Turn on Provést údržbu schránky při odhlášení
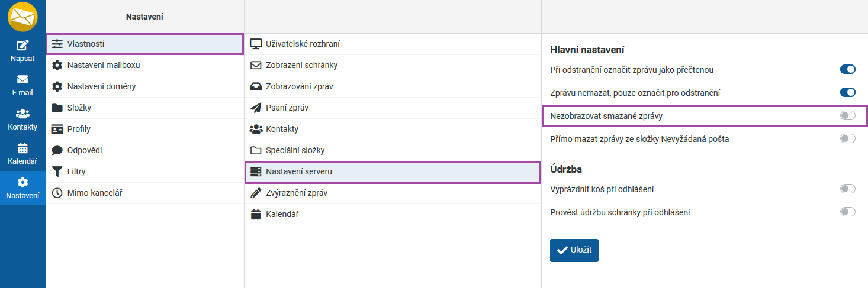Screen dimensions: 868x288 tap(847, 212)
